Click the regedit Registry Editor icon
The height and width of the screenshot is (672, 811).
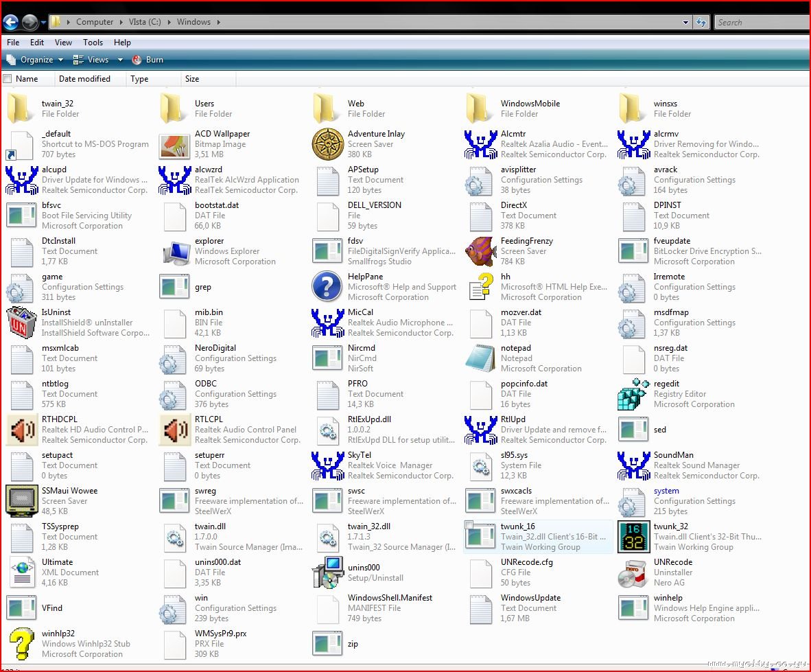[x=633, y=394]
